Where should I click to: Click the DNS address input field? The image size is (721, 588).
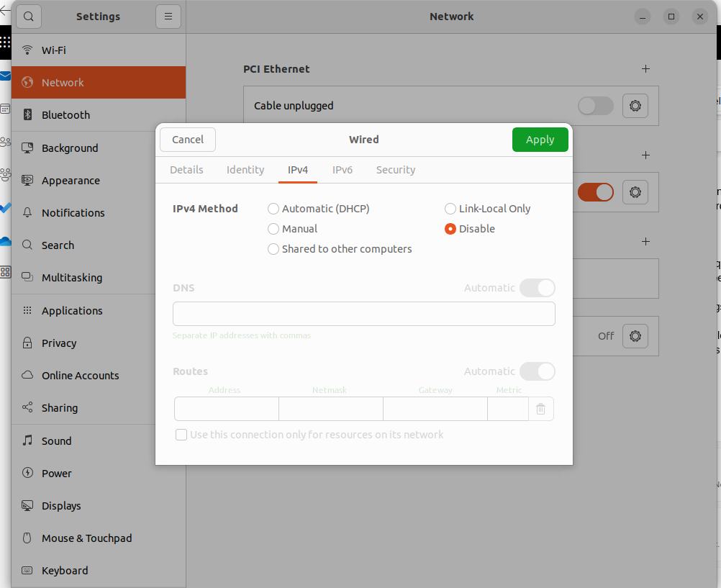click(x=363, y=314)
